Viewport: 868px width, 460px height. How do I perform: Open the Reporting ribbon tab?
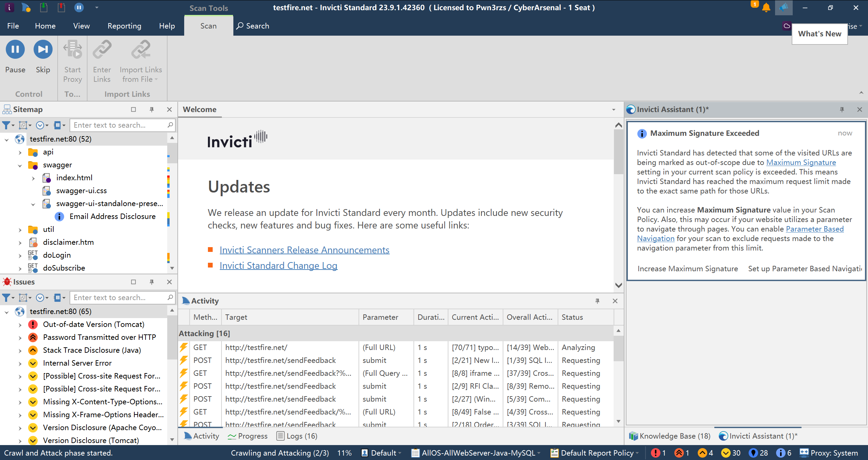(124, 26)
